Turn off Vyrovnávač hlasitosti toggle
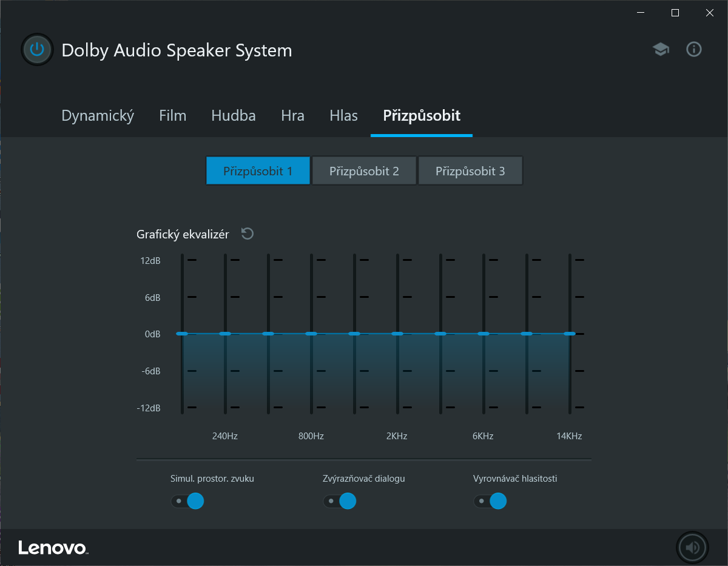 pyautogui.click(x=490, y=501)
